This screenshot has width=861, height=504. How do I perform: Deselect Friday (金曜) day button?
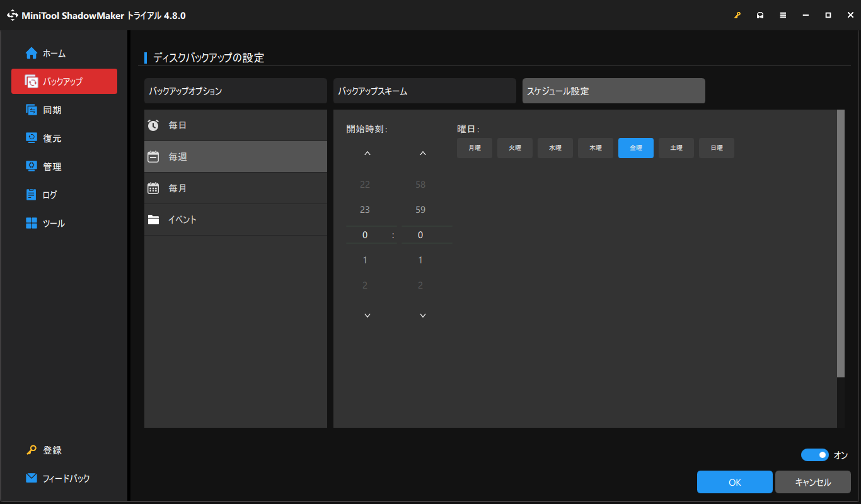tap(636, 148)
